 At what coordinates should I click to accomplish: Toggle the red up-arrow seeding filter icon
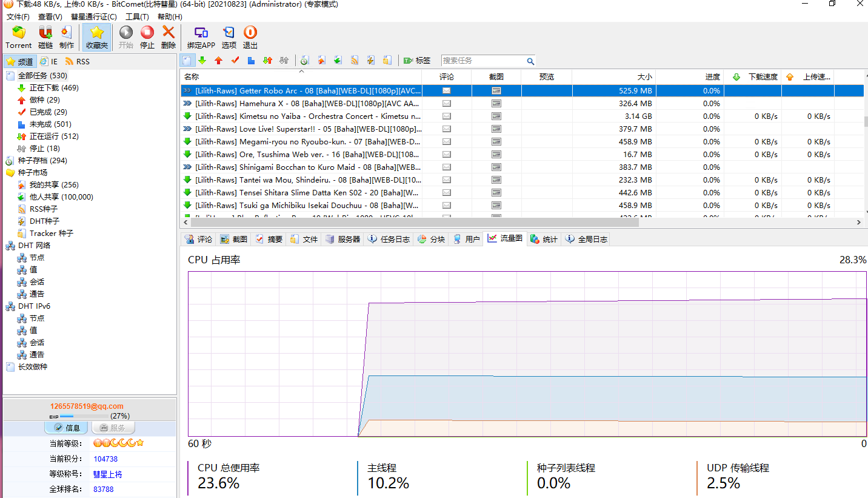click(219, 61)
